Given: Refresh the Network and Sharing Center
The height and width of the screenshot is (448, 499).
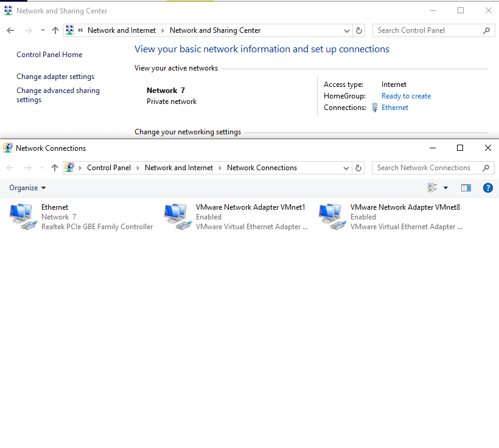Looking at the screenshot, I should 359,30.
